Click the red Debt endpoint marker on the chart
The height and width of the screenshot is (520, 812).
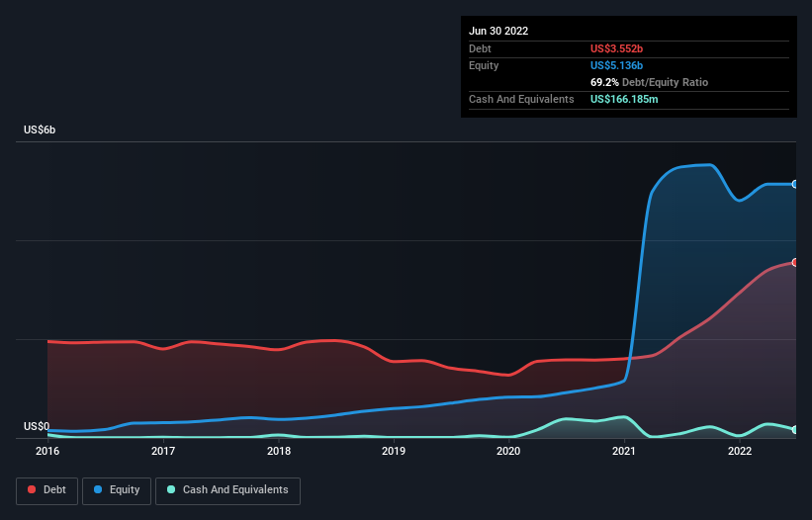(x=795, y=262)
